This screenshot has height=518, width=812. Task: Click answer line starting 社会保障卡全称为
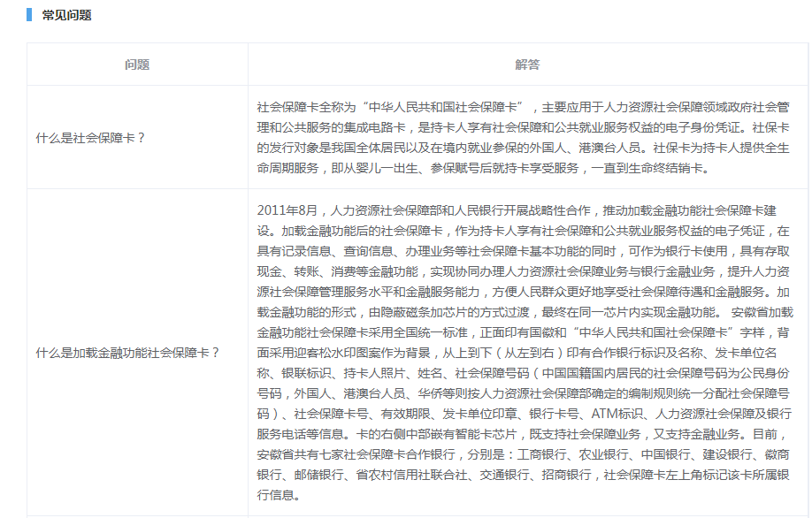(x=522, y=105)
